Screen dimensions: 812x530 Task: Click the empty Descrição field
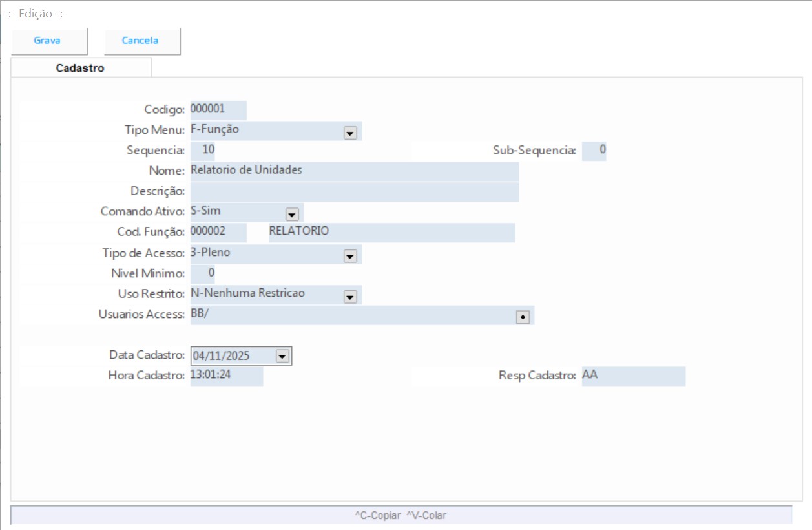[354, 192]
